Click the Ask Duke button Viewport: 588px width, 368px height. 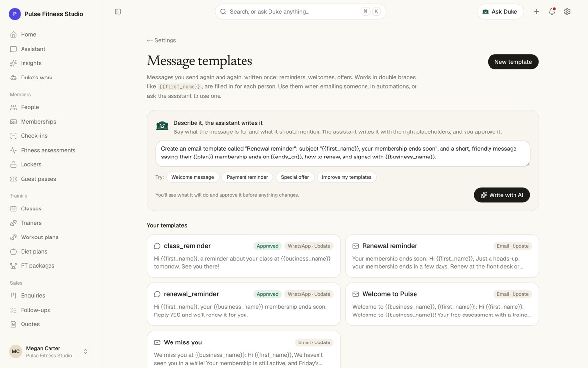(x=500, y=12)
